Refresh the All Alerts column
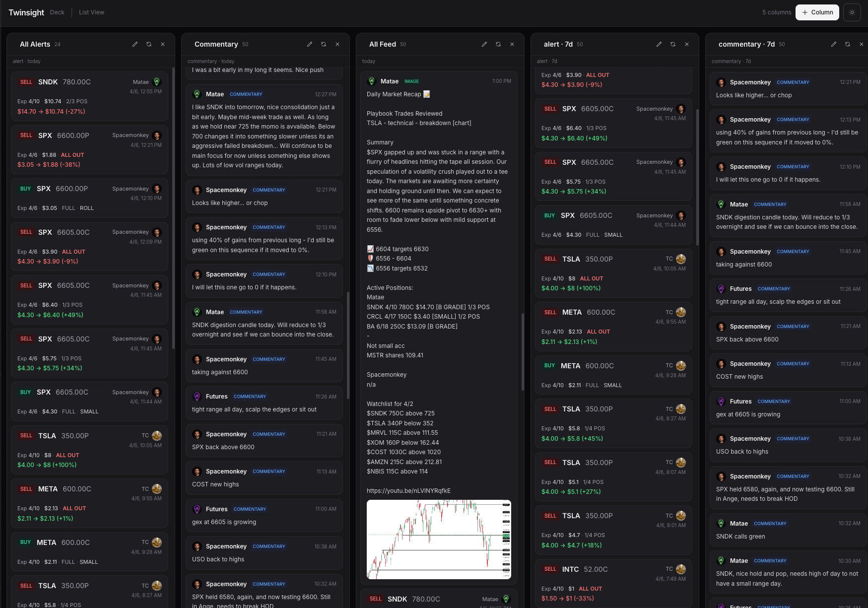The height and width of the screenshot is (608, 868). pos(149,44)
